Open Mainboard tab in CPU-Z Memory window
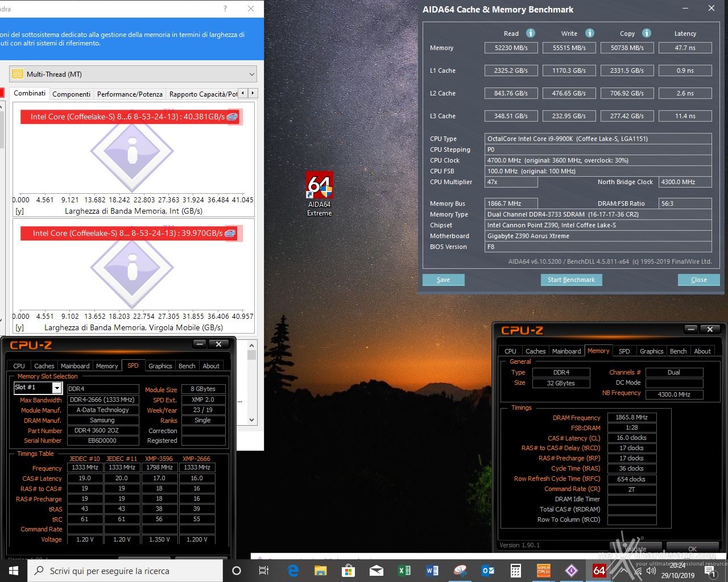728x582 pixels. [566, 351]
